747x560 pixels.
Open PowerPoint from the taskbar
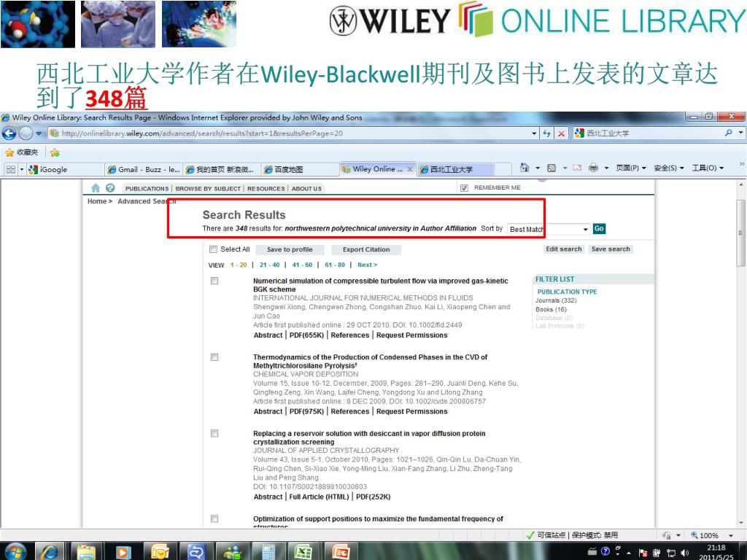341,551
